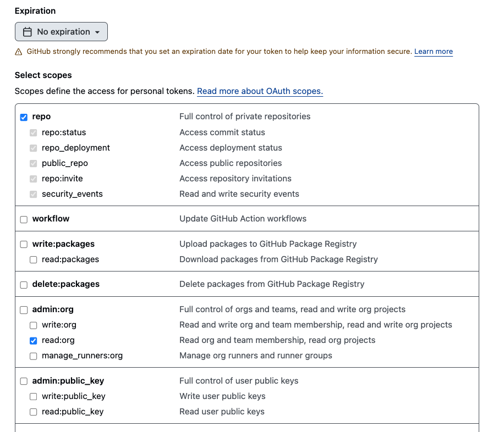This screenshot has width=504, height=432.
Task: Open Read more about OAuth scopes link
Action: click(260, 91)
